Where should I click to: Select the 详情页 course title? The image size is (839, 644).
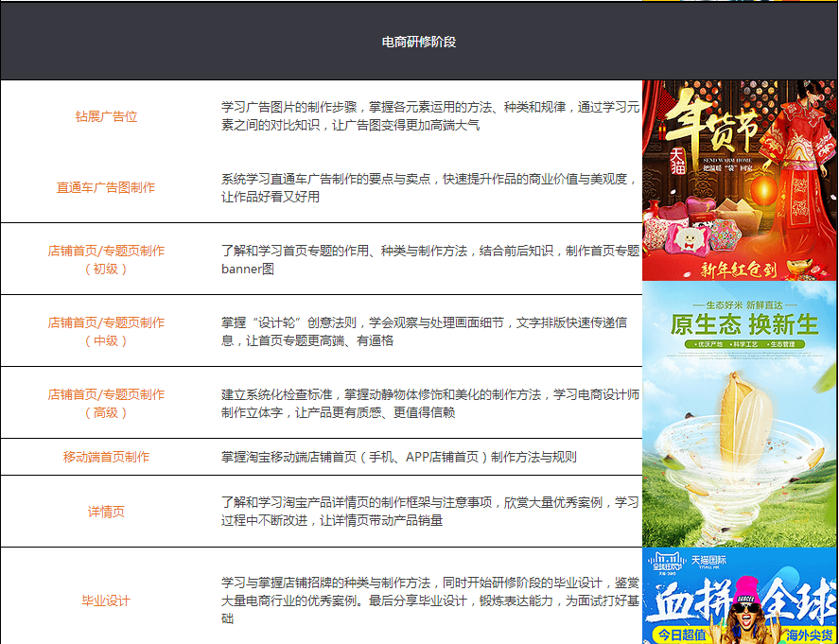click(106, 512)
